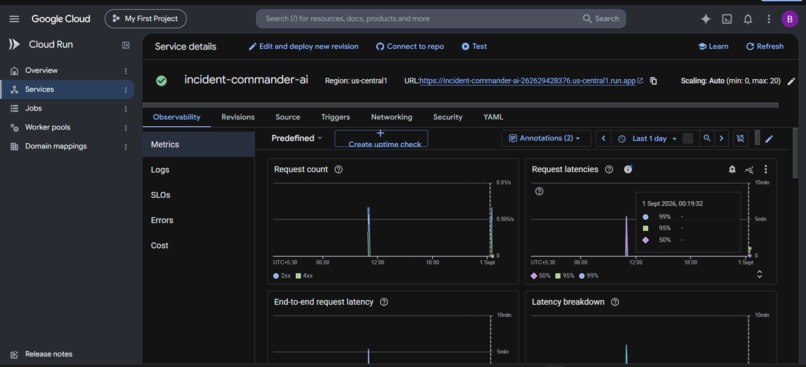Open Request latencies chart more options
Screen dimensions: 806x367
point(765,170)
